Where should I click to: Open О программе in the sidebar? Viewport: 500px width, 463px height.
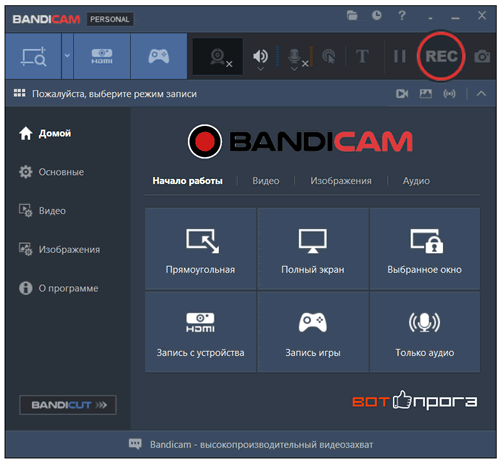58,288
